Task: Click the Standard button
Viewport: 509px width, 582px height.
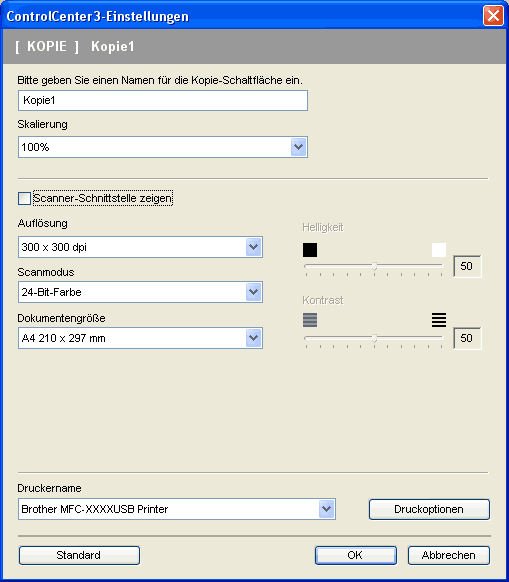Action: pyautogui.click(x=79, y=555)
